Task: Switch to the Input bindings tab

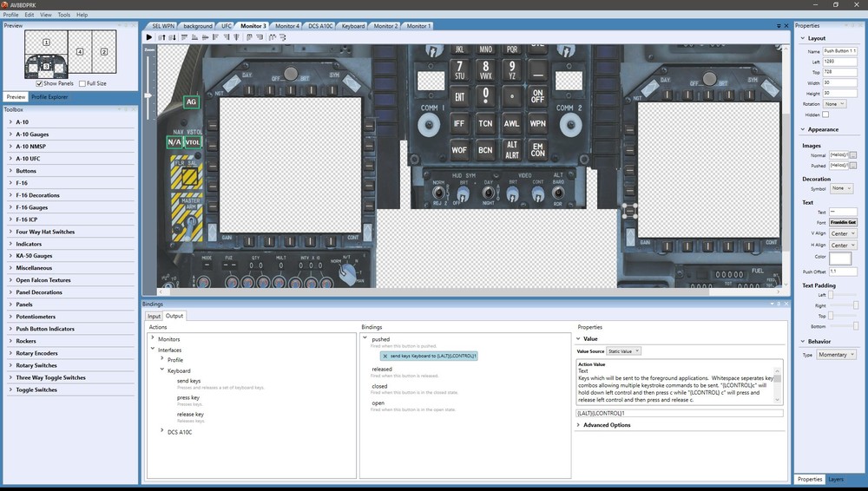Action: [154, 316]
